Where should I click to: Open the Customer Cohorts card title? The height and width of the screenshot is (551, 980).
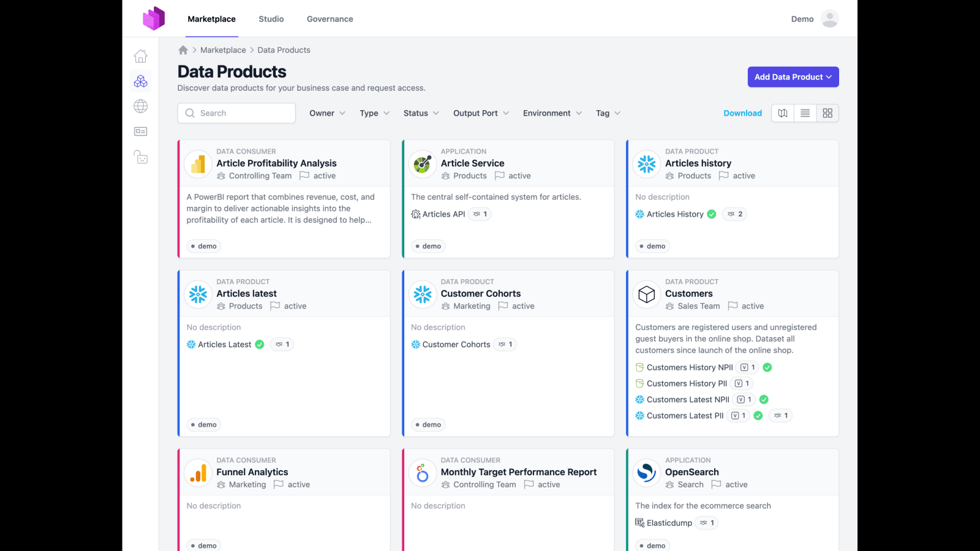click(x=481, y=294)
